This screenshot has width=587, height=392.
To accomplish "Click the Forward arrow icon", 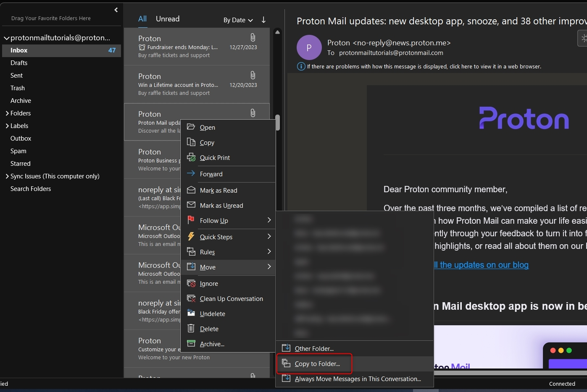I will coord(191,173).
